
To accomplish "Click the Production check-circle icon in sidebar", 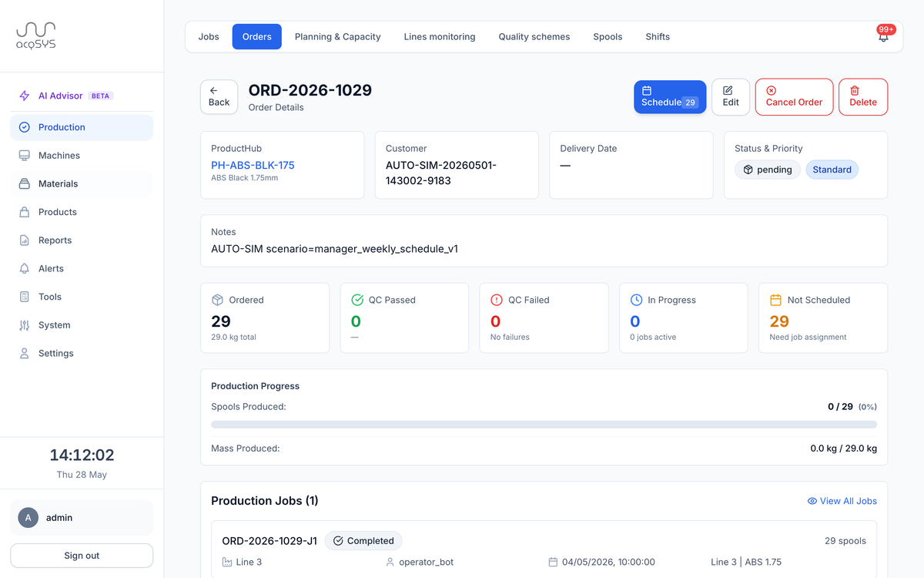I will click(24, 127).
